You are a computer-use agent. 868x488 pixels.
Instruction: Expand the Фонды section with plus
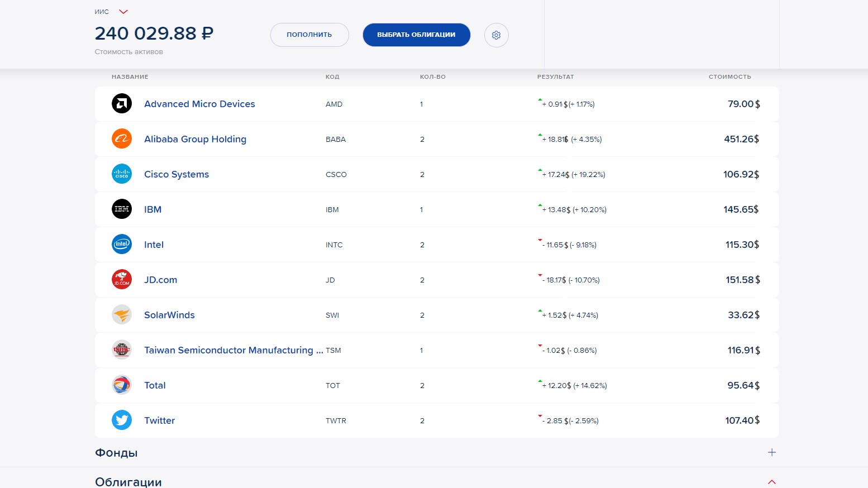tap(771, 452)
